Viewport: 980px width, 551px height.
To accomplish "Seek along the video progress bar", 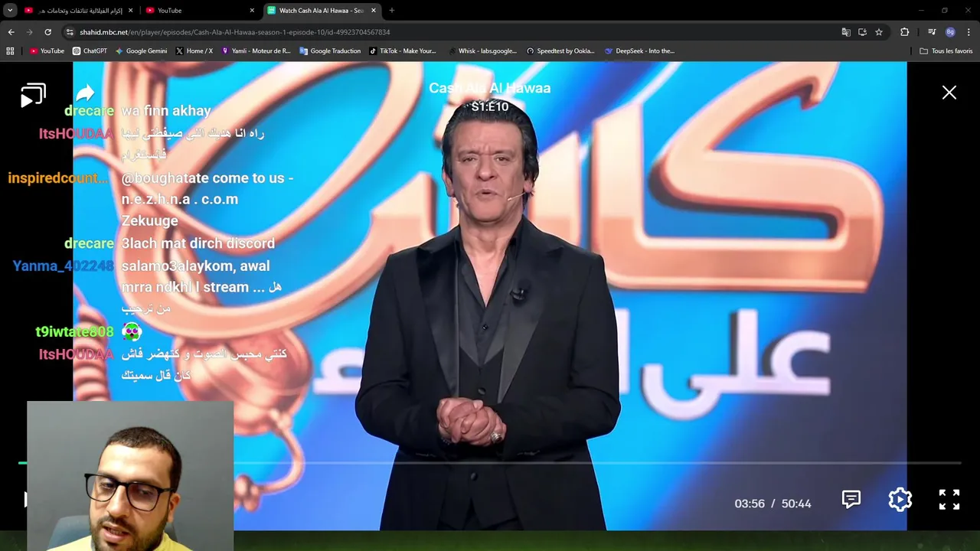I will point(490,463).
